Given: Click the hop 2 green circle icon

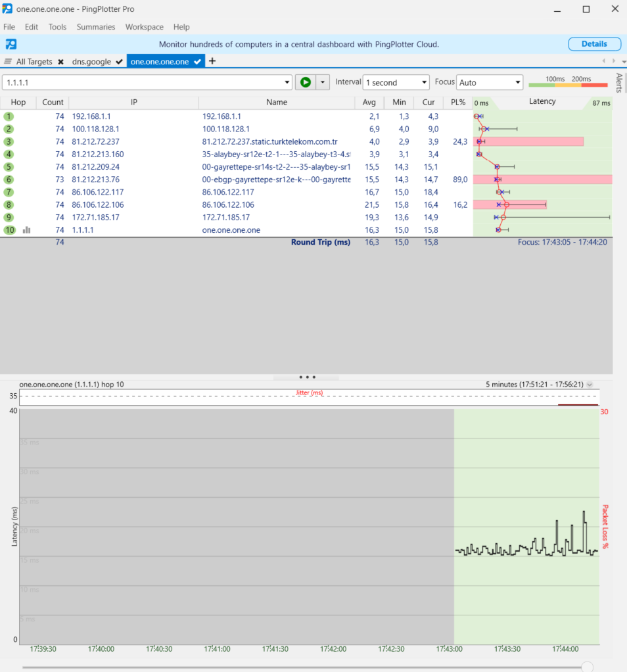Looking at the screenshot, I should pyautogui.click(x=9, y=129).
